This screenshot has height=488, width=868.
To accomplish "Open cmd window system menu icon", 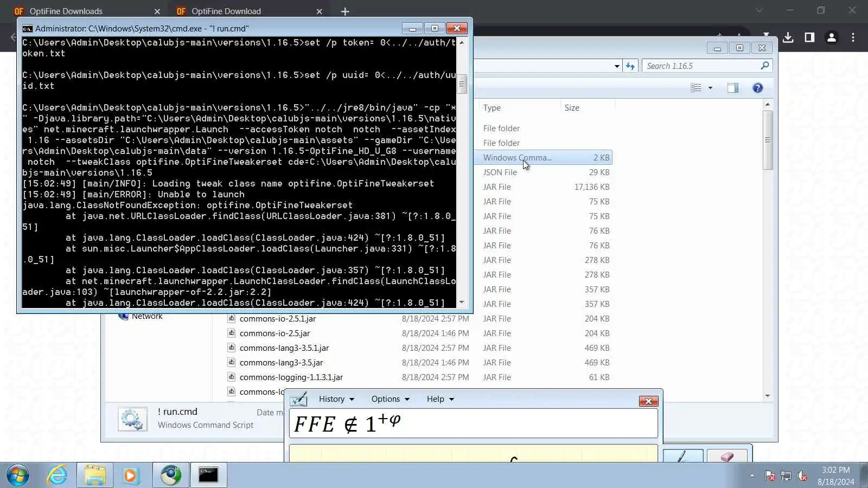I will [x=28, y=29].
